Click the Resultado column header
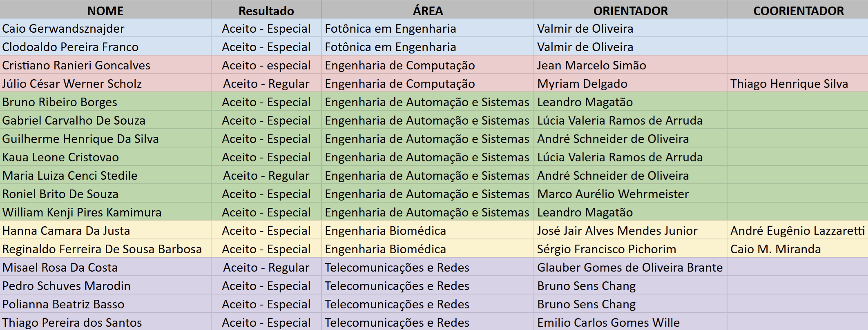The image size is (868, 330). coord(266,11)
